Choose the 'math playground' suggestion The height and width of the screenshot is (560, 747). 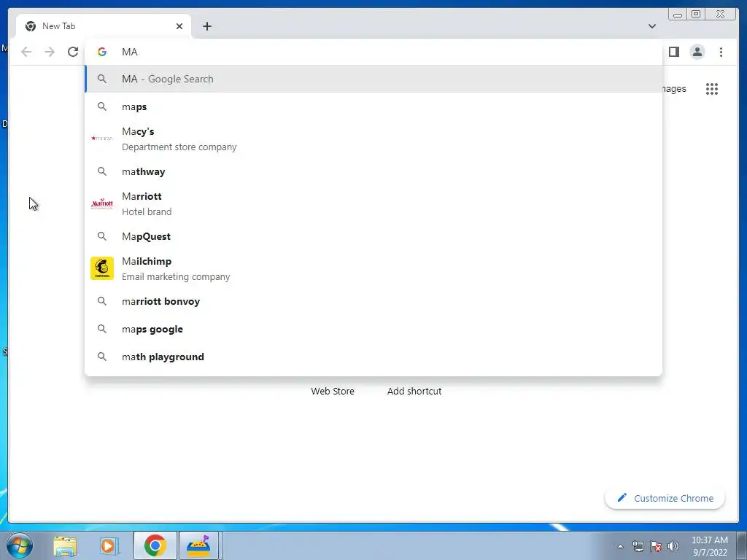pos(373,357)
